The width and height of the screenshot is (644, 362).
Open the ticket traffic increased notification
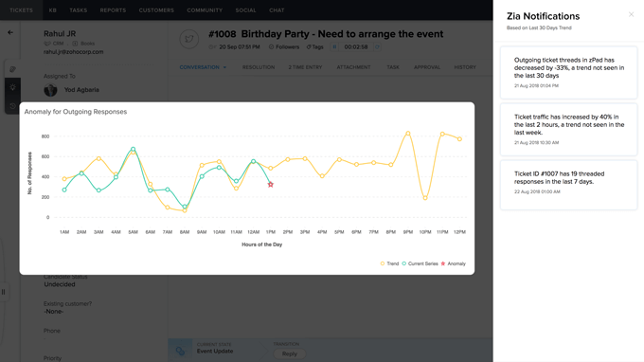568,130
